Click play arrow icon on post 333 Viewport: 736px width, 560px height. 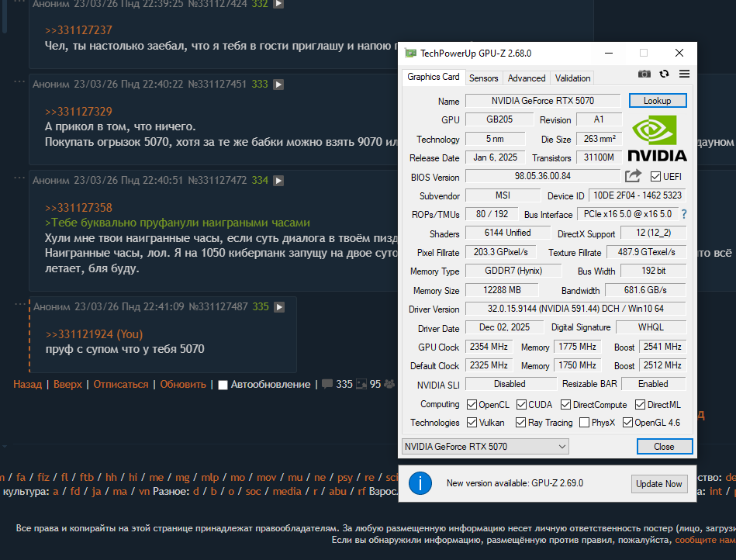point(278,85)
